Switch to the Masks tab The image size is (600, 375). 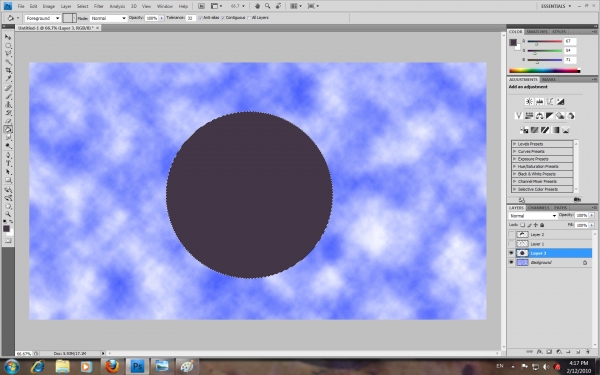coord(549,80)
